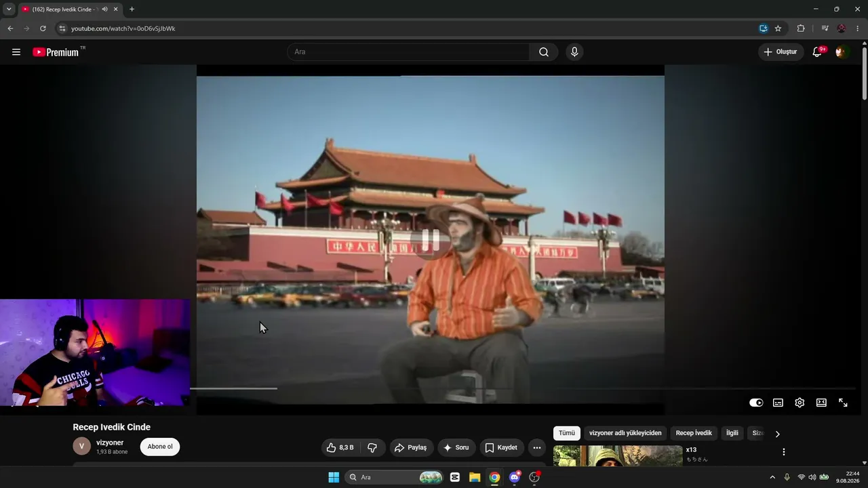Click the YouTube search magnifier button
The width and height of the screenshot is (868, 488).
click(544, 52)
